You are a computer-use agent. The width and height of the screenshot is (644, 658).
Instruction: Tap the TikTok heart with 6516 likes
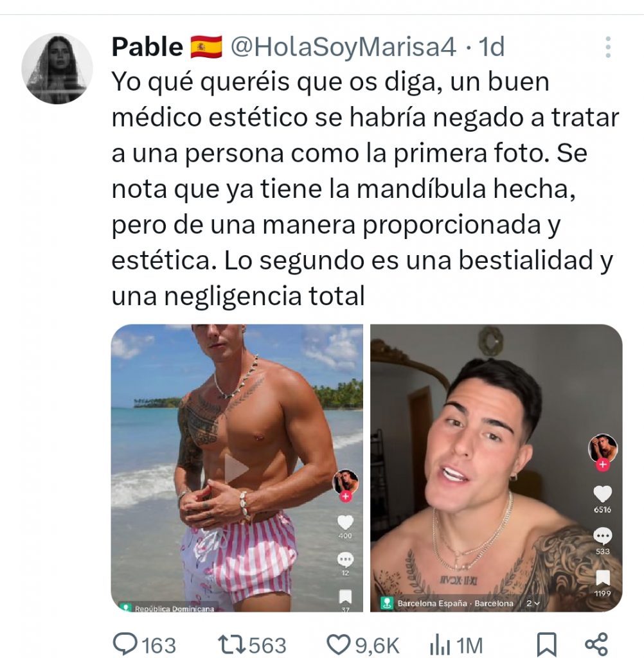tap(602, 494)
